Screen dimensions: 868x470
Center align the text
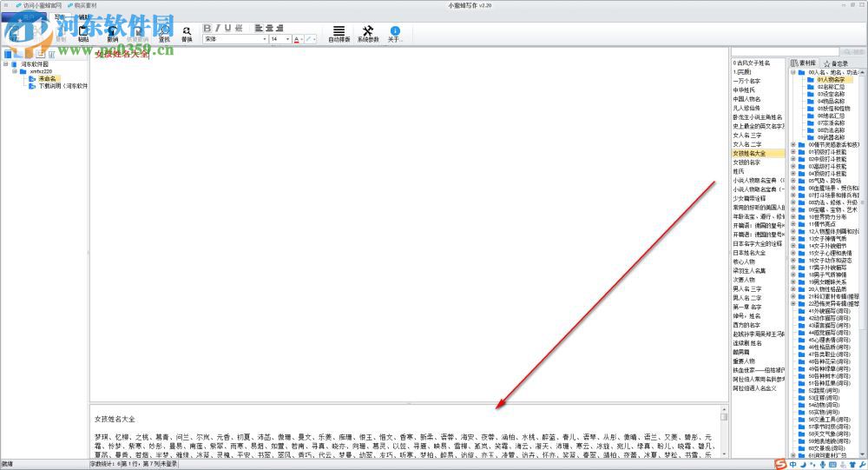269,29
